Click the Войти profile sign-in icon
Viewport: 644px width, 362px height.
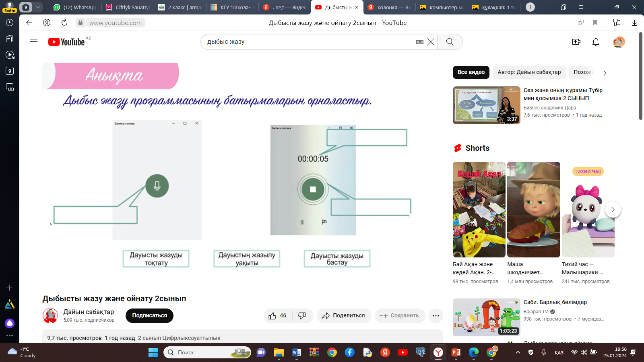click(x=10, y=7)
